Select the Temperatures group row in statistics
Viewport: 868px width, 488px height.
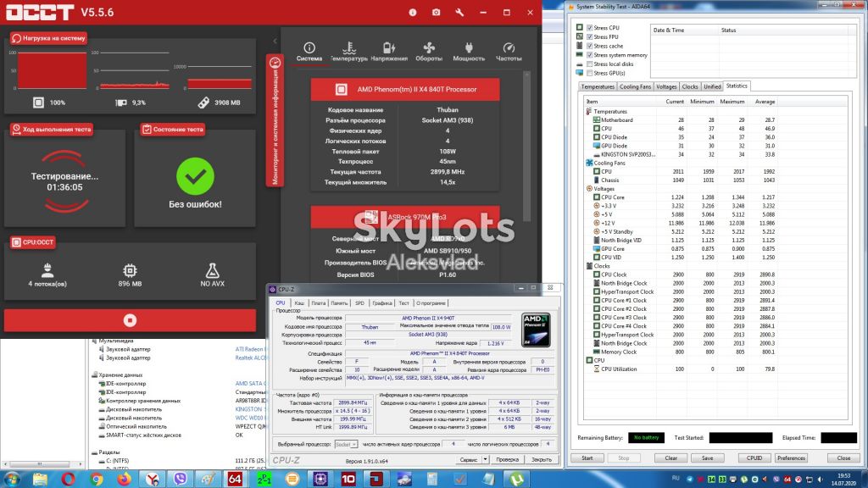click(x=610, y=111)
